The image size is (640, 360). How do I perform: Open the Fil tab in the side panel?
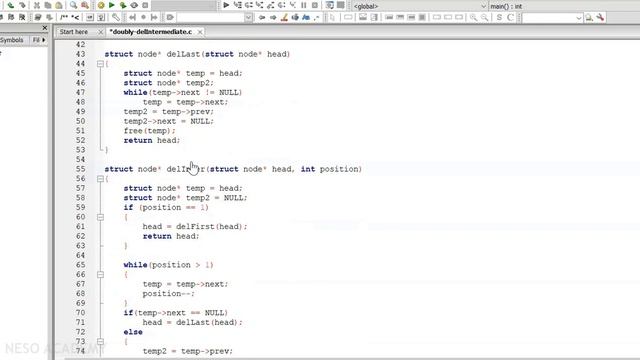[36, 40]
